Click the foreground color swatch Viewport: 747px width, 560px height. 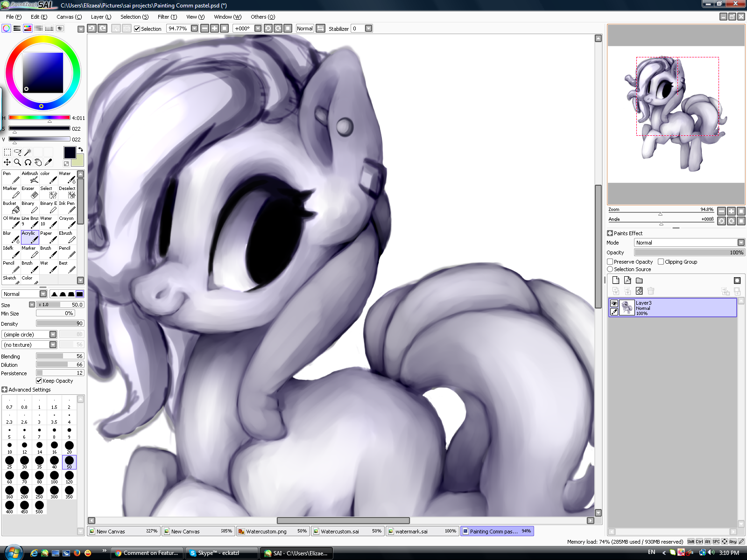coord(70,153)
